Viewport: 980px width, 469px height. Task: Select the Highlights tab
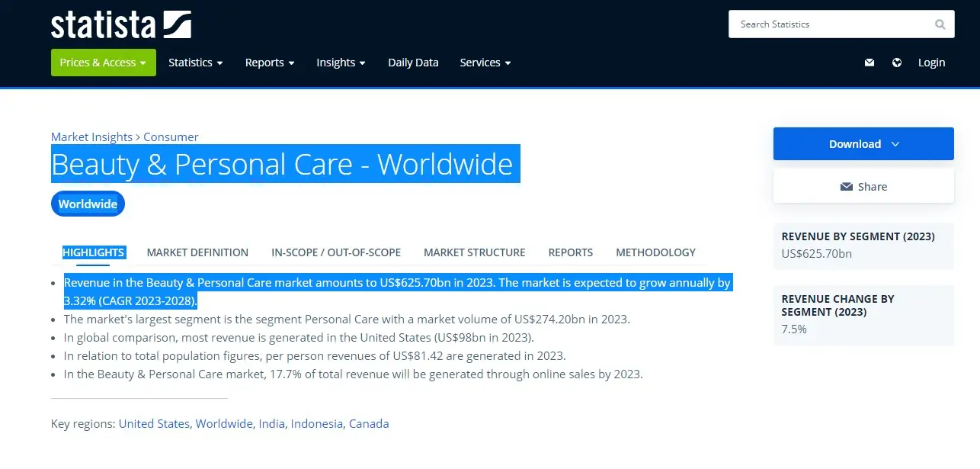click(x=94, y=252)
